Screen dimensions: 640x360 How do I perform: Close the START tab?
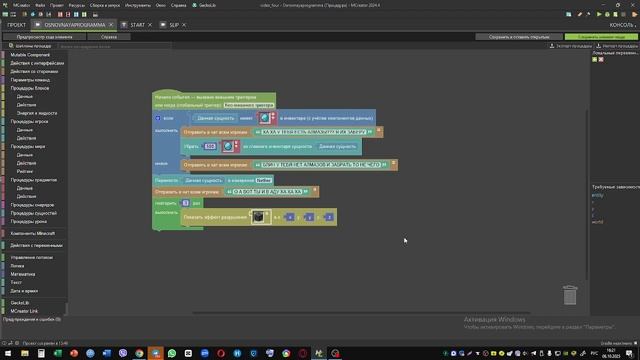coord(150,25)
